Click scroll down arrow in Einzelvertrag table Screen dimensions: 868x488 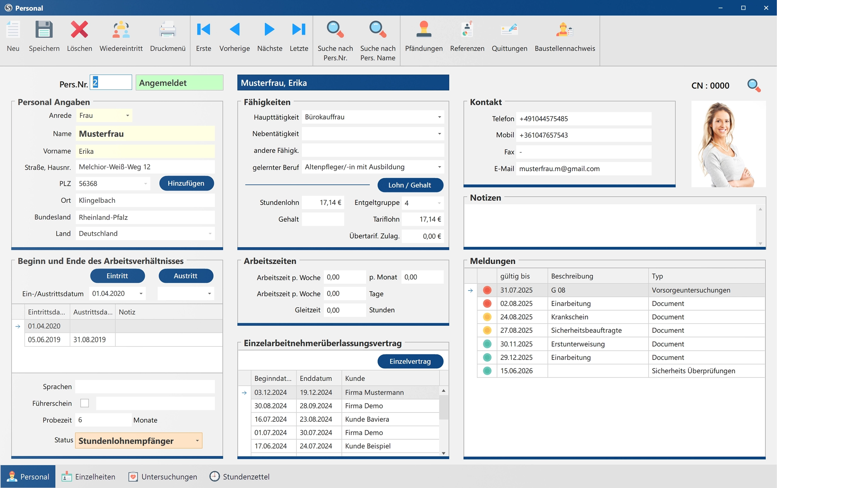pos(443,453)
